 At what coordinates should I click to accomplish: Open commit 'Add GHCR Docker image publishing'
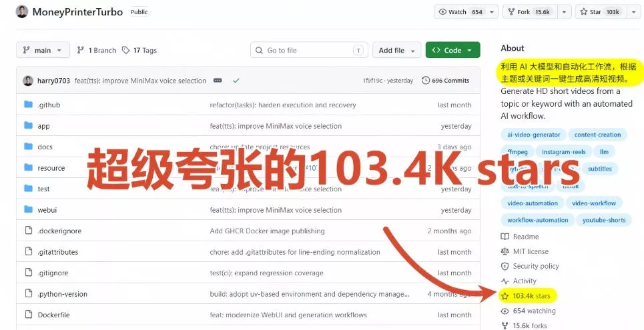pos(267,231)
